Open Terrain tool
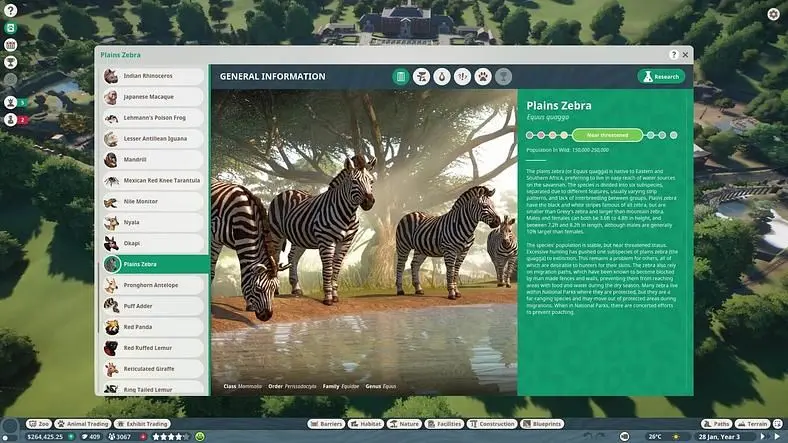Viewport: 788px width, 443px height. click(753, 424)
